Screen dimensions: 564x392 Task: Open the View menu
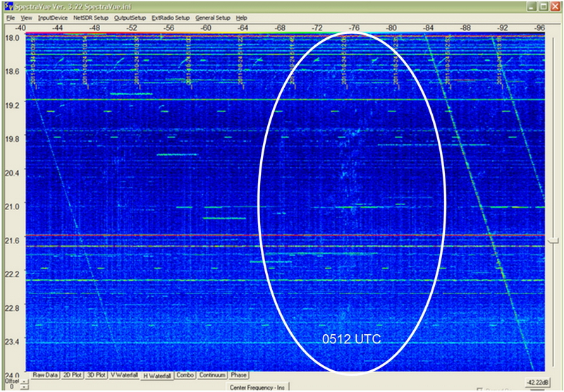coord(26,18)
